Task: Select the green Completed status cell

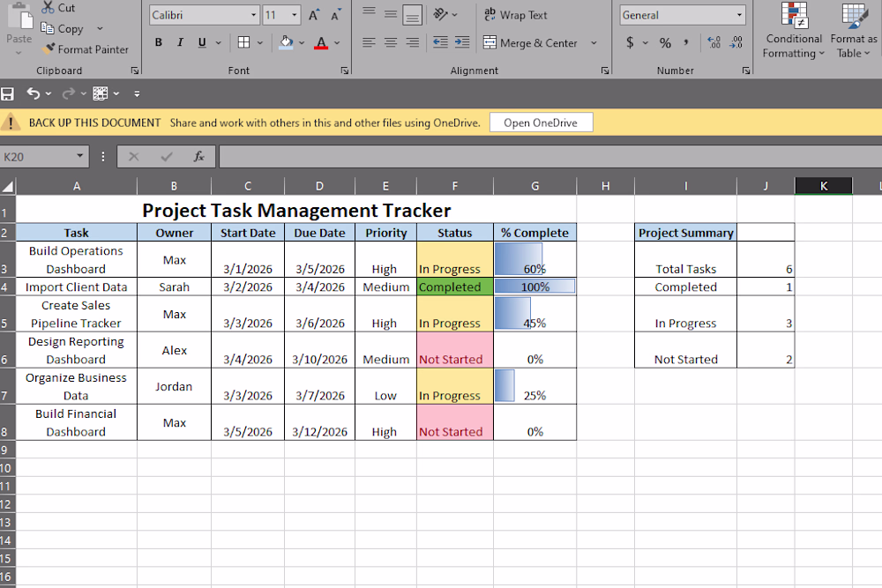Action: coord(455,287)
